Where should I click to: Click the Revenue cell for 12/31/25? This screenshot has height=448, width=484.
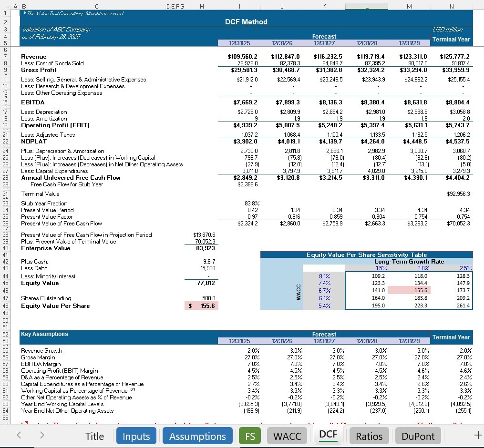point(240,56)
